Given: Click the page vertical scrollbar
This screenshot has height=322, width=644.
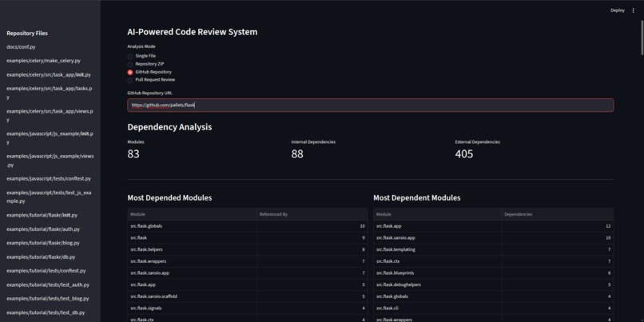Looking at the screenshot, I should (642, 37).
